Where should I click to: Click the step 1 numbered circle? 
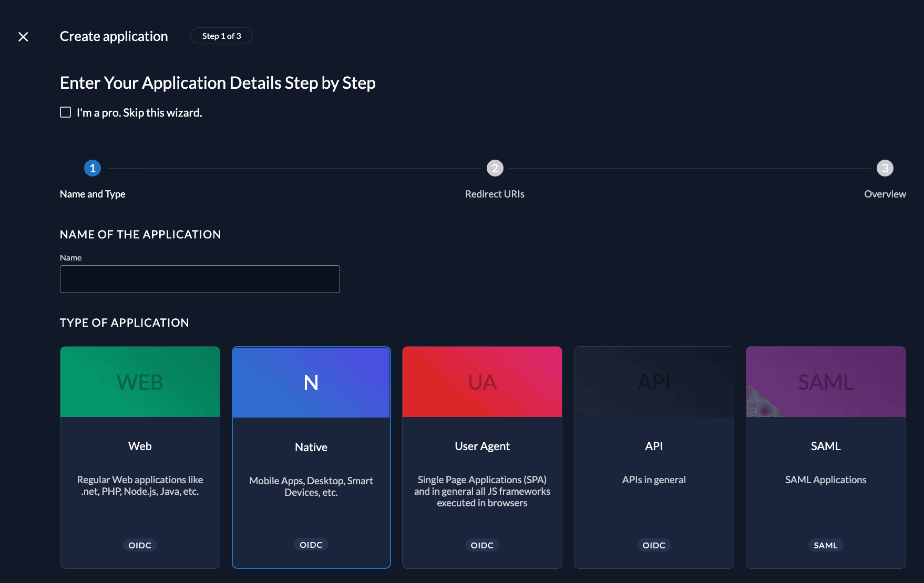(93, 168)
